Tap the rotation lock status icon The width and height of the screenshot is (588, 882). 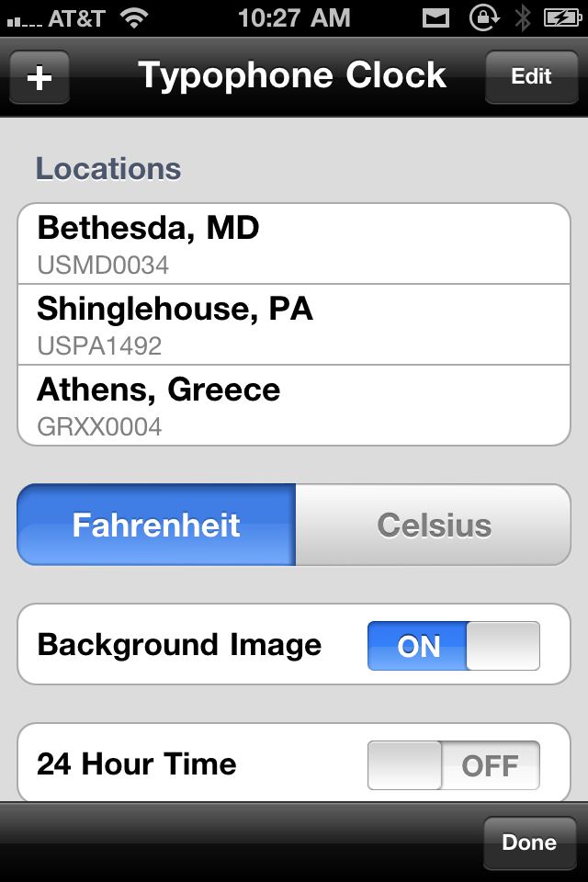[484, 18]
